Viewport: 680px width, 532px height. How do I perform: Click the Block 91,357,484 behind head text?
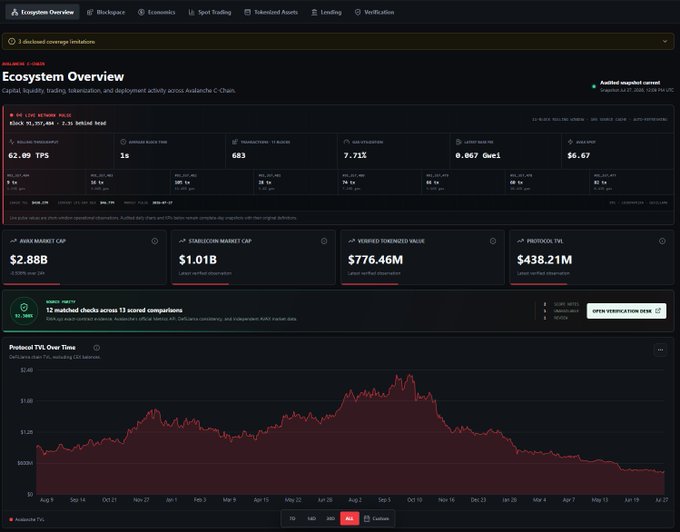(58, 124)
